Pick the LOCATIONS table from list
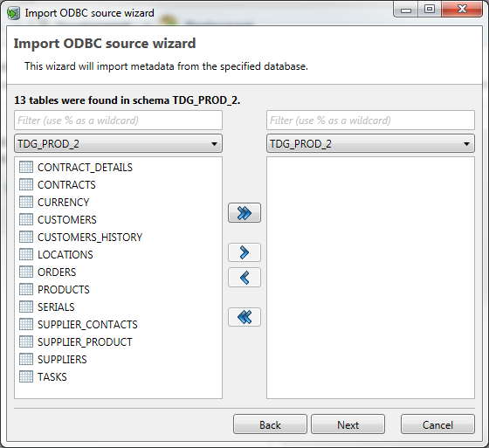The image size is (489, 448). click(x=65, y=255)
